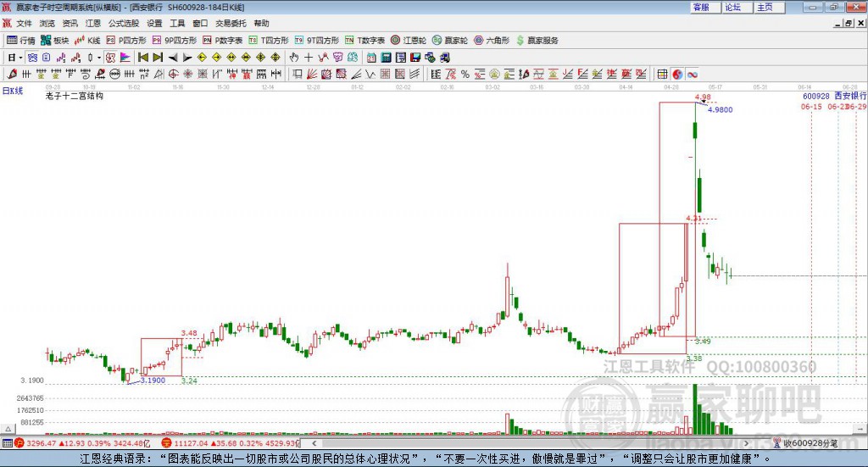Open the 设置 menu
Screen dimensions: 868x467
coord(154,23)
